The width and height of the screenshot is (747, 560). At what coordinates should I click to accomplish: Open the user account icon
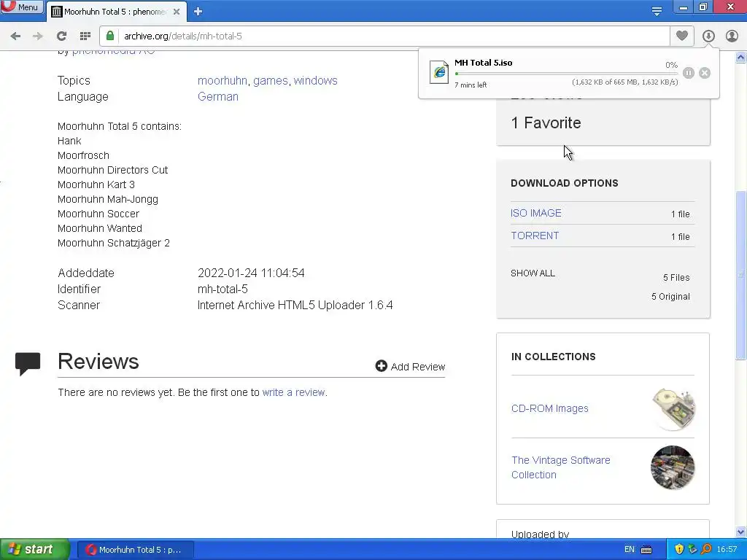(x=732, y=36)
